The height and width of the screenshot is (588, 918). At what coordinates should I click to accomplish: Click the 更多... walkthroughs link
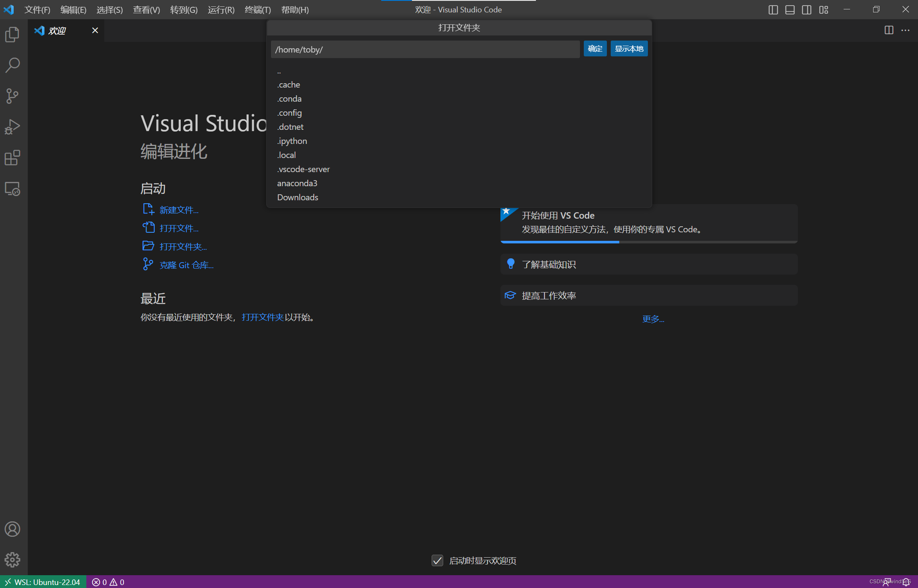(x=653, y=319)
